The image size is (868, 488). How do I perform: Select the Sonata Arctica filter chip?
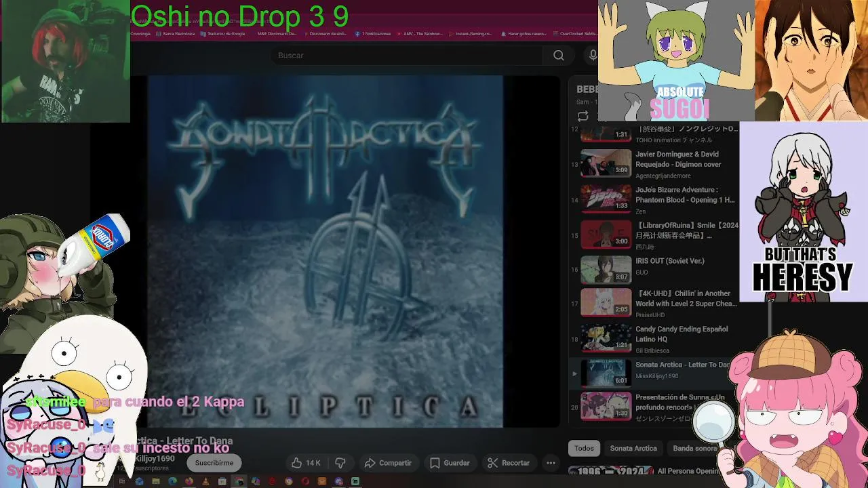coord(633,448)
